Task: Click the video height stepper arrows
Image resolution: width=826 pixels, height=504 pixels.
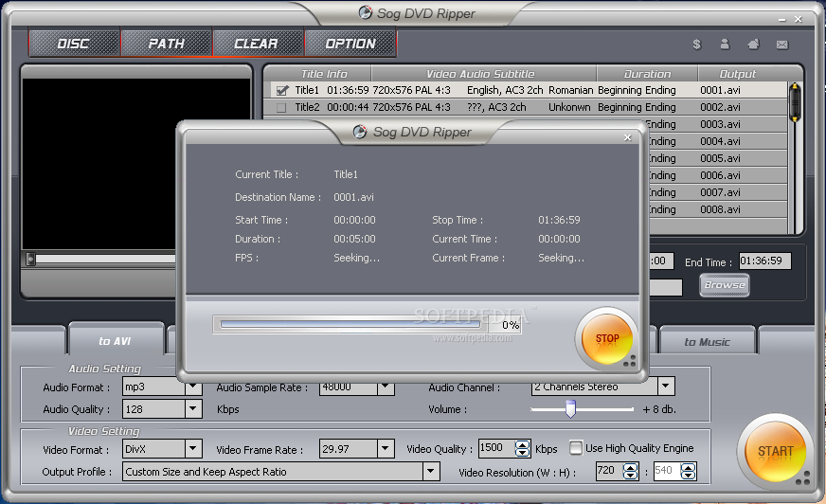Action: [x=688, y=471]
